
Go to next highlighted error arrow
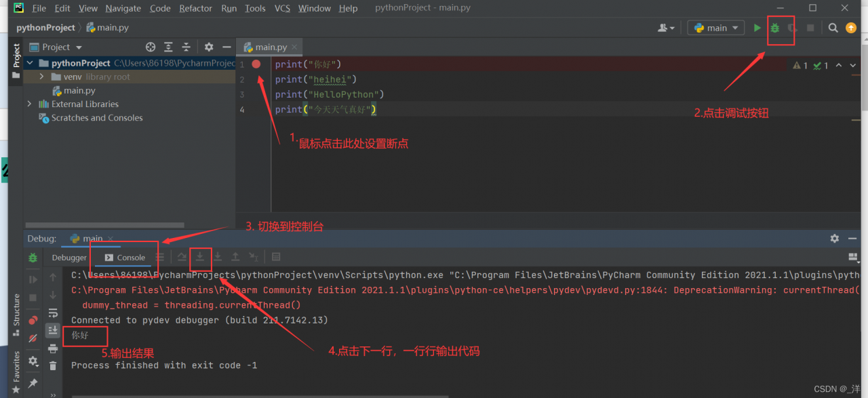click(852, 65)
